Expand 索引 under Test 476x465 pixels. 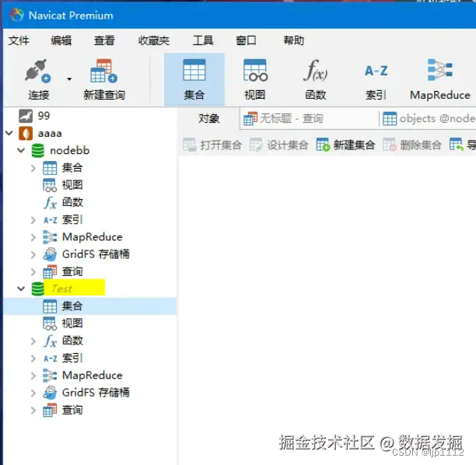(x=33, y=358)
